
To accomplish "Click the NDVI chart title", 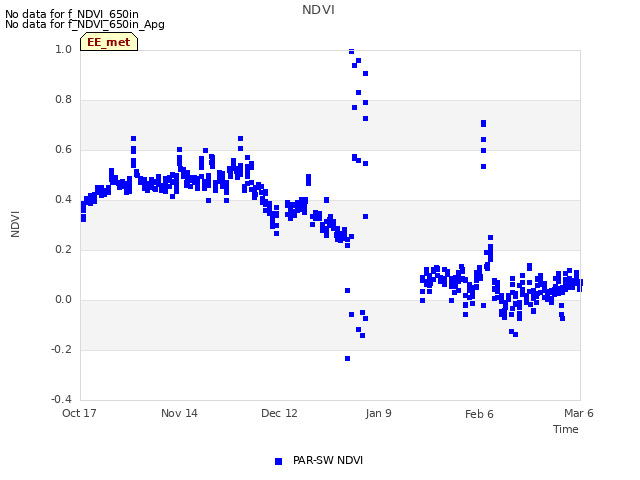I will 318,10.
